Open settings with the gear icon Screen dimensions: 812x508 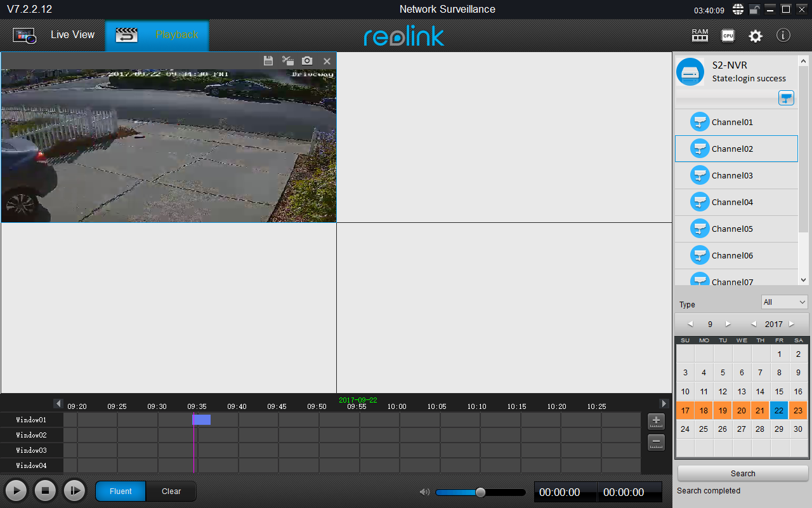click(x=756, y=36)
